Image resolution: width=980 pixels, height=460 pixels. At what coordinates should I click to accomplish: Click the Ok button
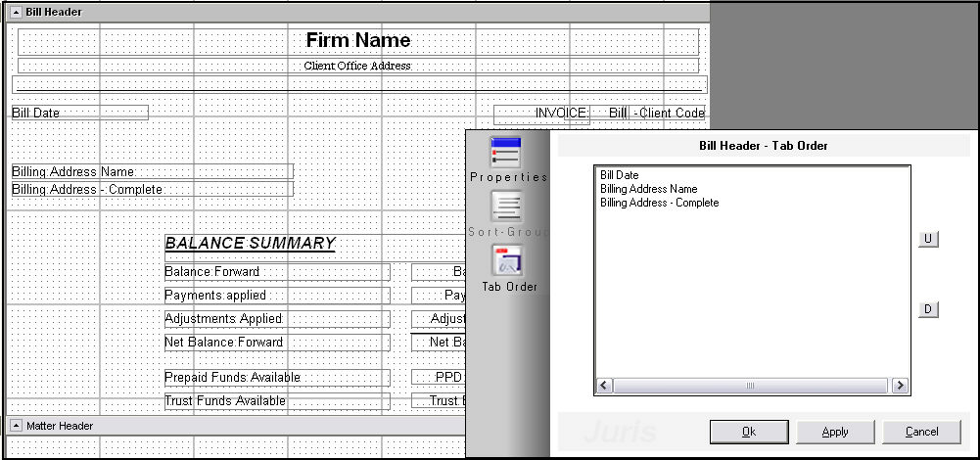point(749,432)
